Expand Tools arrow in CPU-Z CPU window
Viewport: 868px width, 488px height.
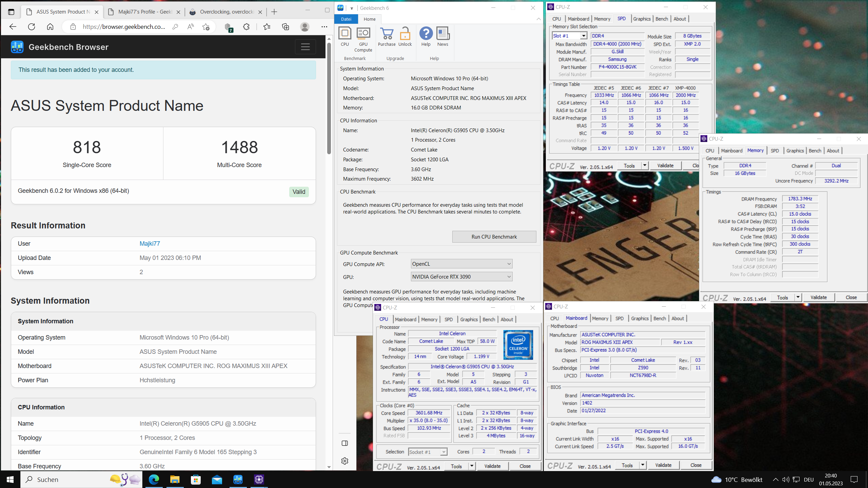point(472,466)
